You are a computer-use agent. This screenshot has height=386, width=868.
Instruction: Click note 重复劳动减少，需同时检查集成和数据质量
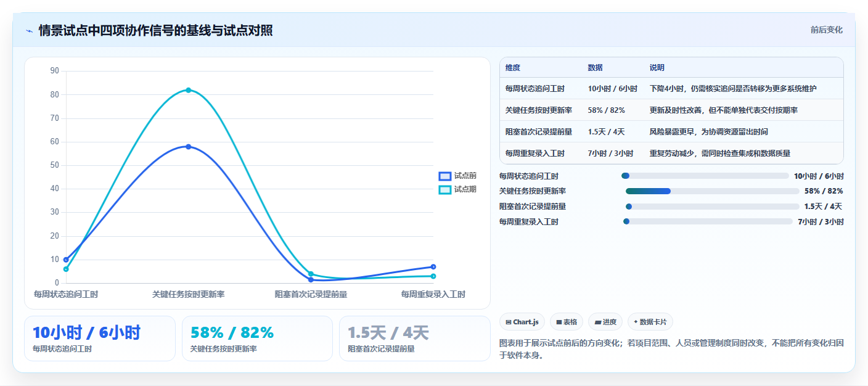(720, 154)
